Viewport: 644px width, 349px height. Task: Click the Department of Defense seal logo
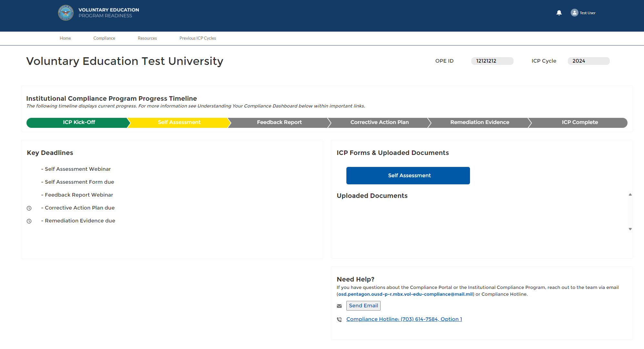tap(66, 13)
